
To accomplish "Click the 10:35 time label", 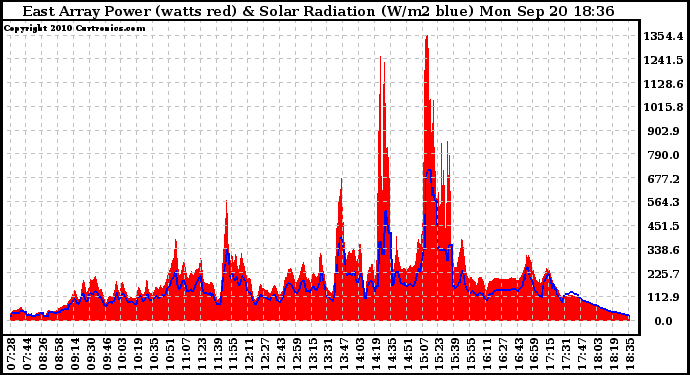I will point(154,354).
